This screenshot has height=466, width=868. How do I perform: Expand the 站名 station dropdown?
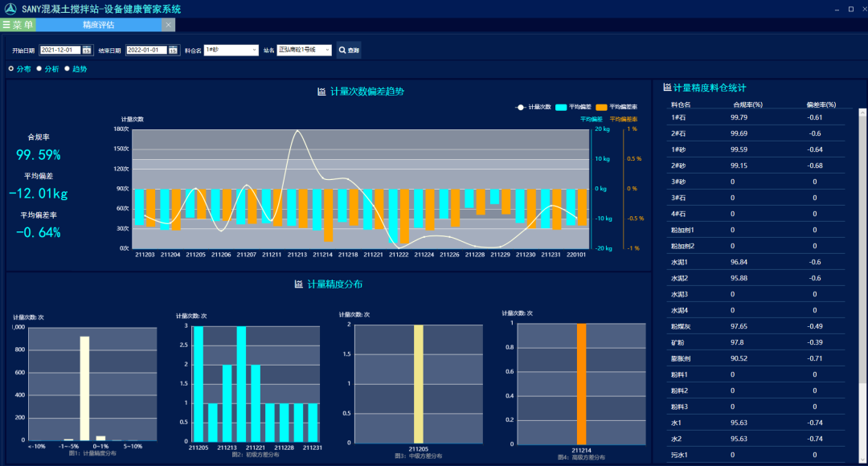click(x=304, y=50)
